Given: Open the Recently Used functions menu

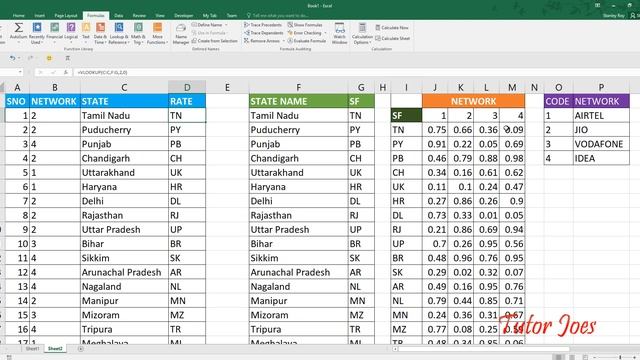Looking at the screenshot, I should pyautogui.click(x=37, y=33).
